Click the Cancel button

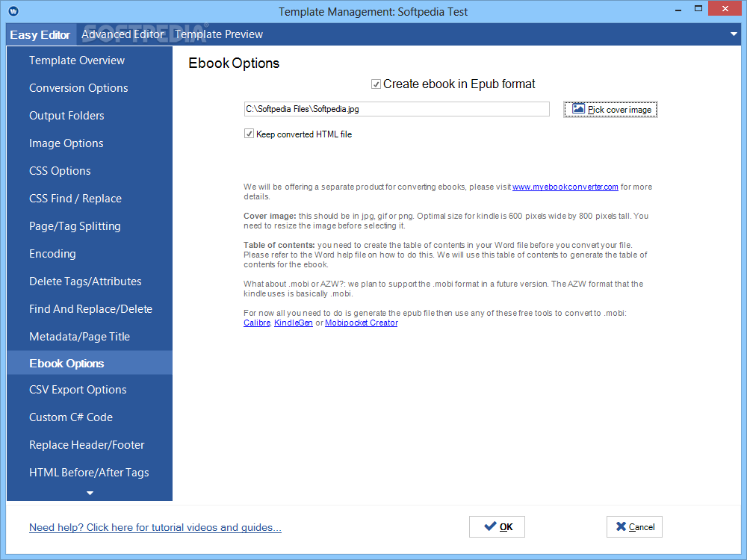(634, 526)
